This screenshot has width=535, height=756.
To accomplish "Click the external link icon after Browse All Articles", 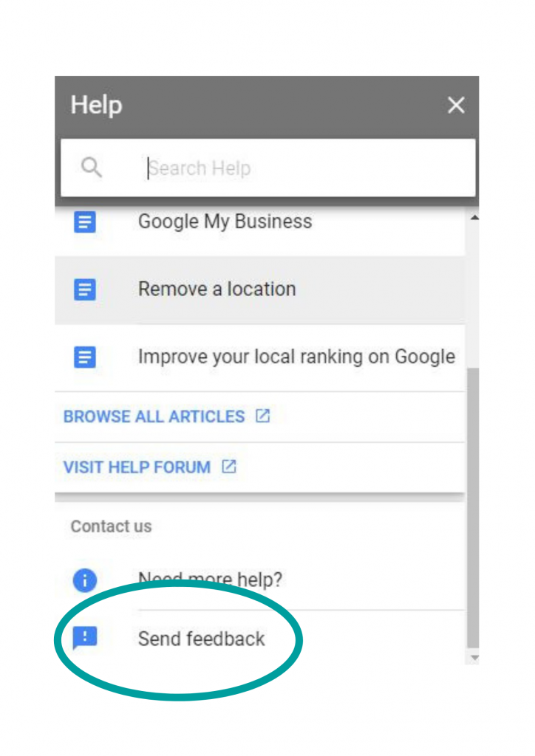I will [263, 416].
